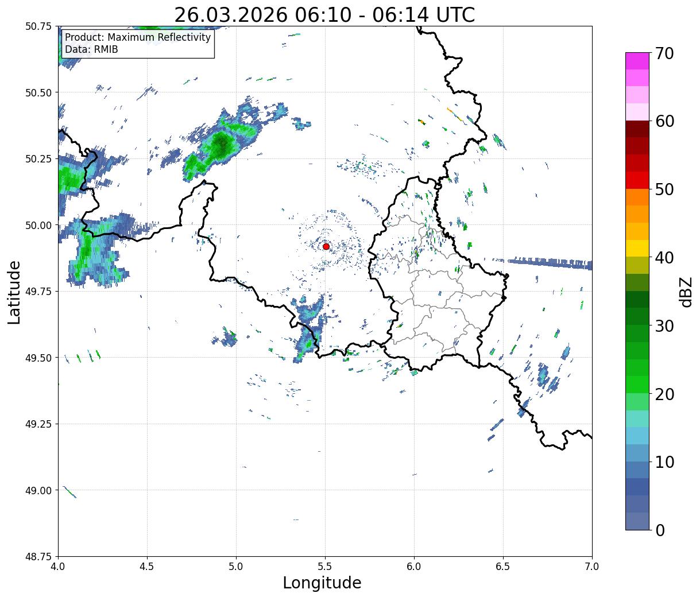Screen dimensions: 700x597
Task: Click the long horizontal blue radar streak near 6.75E
Action: [550, 263]
